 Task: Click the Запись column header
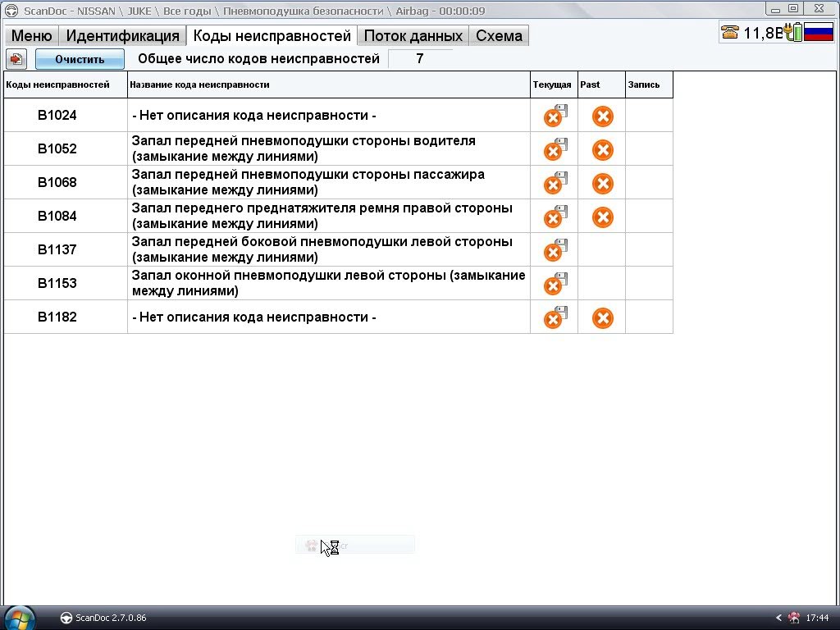point(650,84)
